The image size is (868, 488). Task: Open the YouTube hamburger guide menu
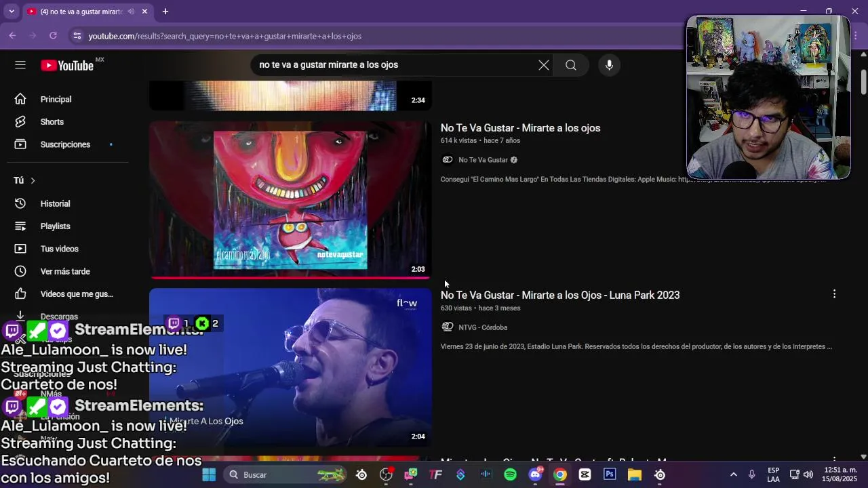(x=20, y=65)
